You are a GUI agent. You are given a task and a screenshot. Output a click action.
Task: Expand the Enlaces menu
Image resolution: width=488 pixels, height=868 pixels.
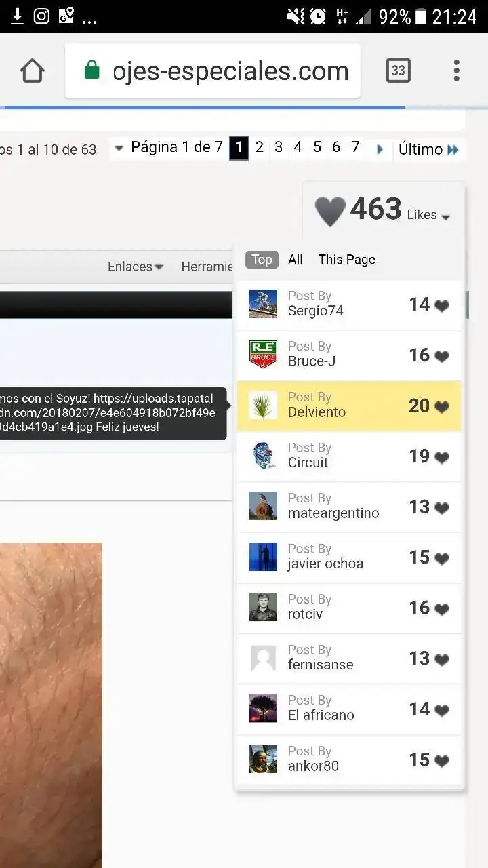tap(136, 267)
